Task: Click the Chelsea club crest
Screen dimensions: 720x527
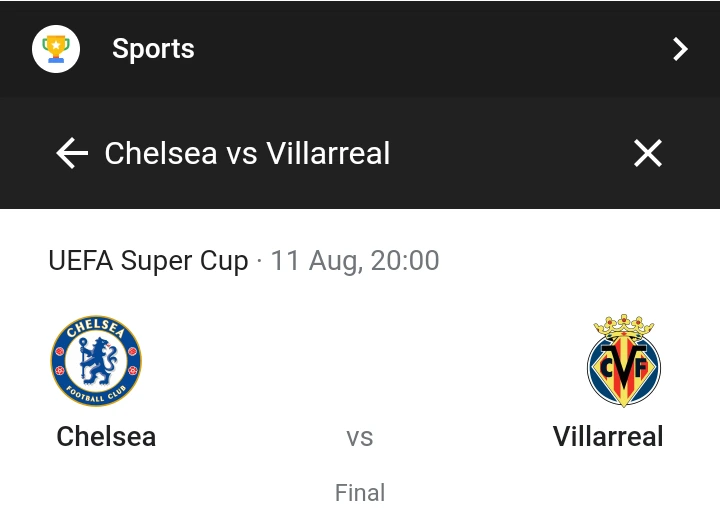Action: [96, 361]
